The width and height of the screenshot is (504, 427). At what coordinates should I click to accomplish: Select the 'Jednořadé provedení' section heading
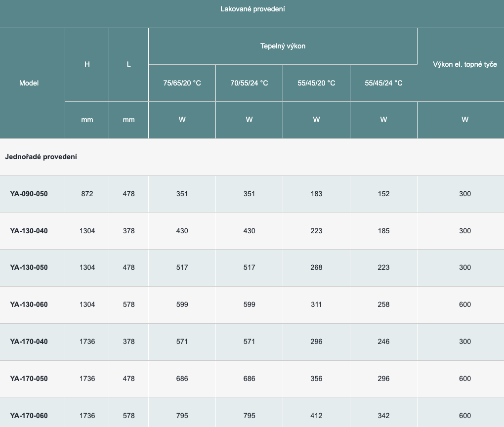(x=41, y=157)
